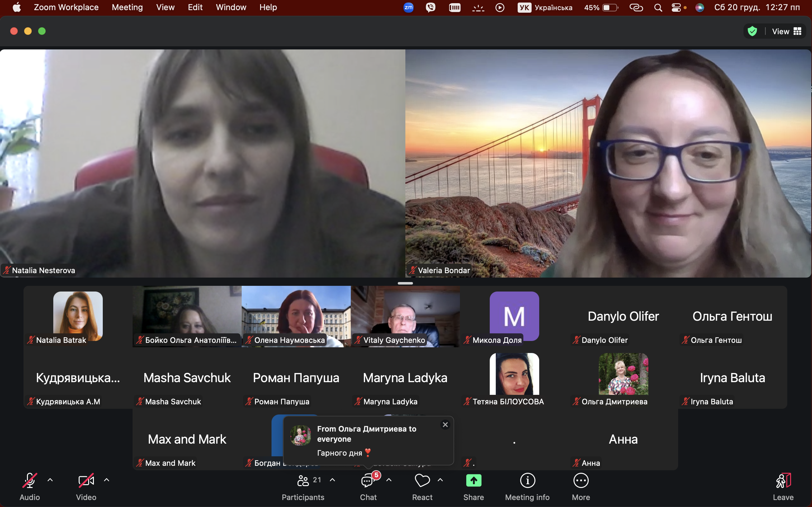
Task: Expand audio settings chevron next to Audio
Action: 50,480
